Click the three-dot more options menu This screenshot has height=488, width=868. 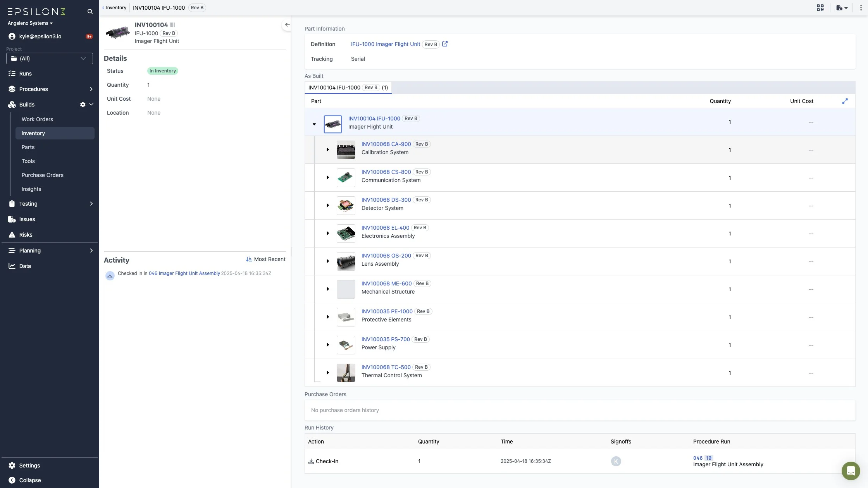[861, 8]
